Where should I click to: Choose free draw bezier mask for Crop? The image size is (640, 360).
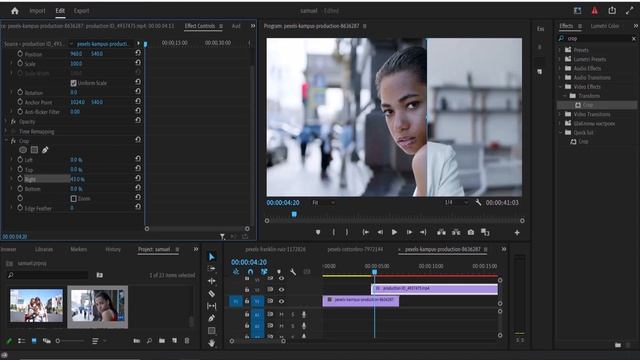tap(45, 150)
